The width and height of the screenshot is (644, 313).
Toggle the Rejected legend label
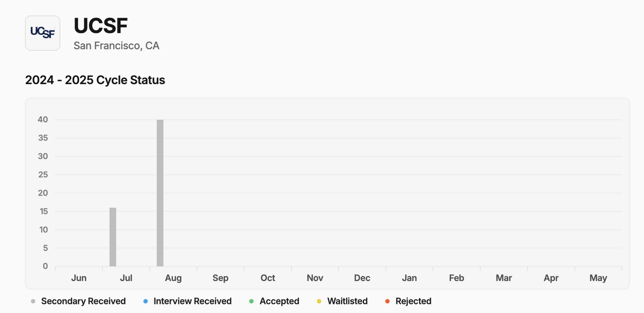(x=413, y=301)
